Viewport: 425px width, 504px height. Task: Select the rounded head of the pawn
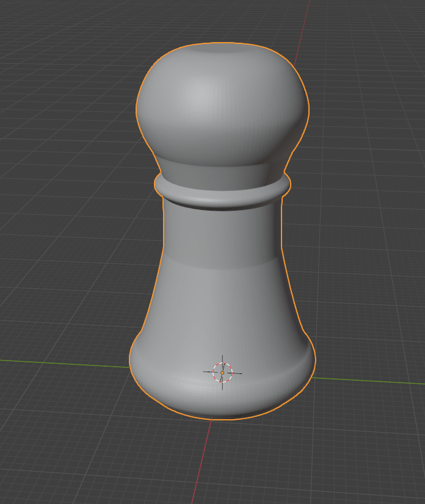[221, 104]
